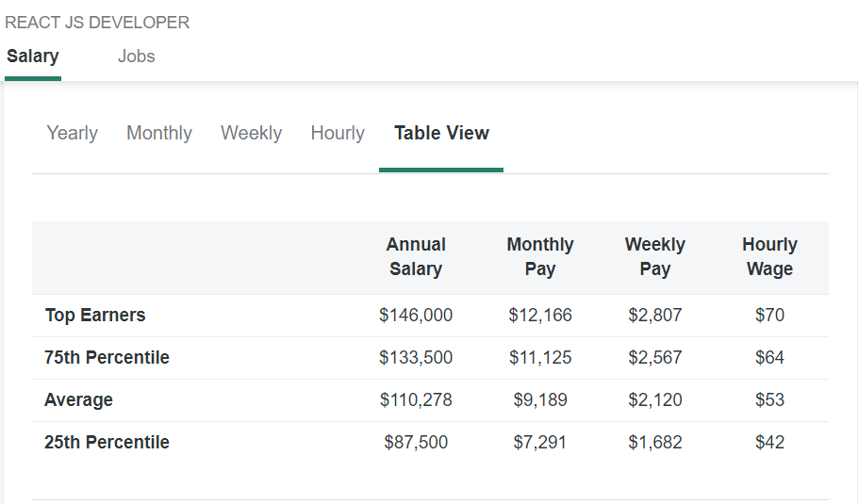Show the Weekly salary view
858x504 pixels.
[251, 133]
